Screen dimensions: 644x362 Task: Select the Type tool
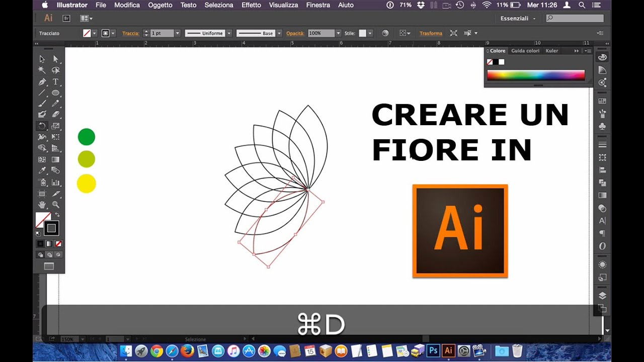[x=55, y=82]
